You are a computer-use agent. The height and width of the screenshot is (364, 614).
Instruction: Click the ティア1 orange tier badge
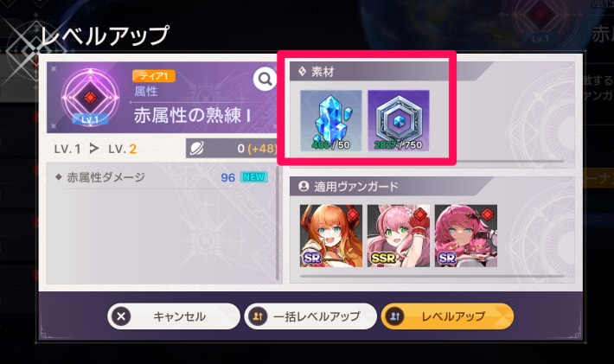pos(154,76)
